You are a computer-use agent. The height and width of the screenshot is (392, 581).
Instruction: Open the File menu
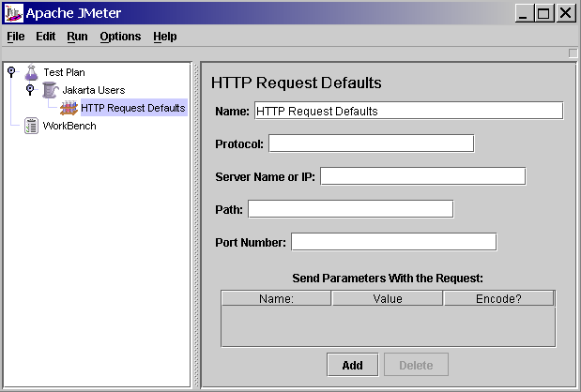[16, 37]
